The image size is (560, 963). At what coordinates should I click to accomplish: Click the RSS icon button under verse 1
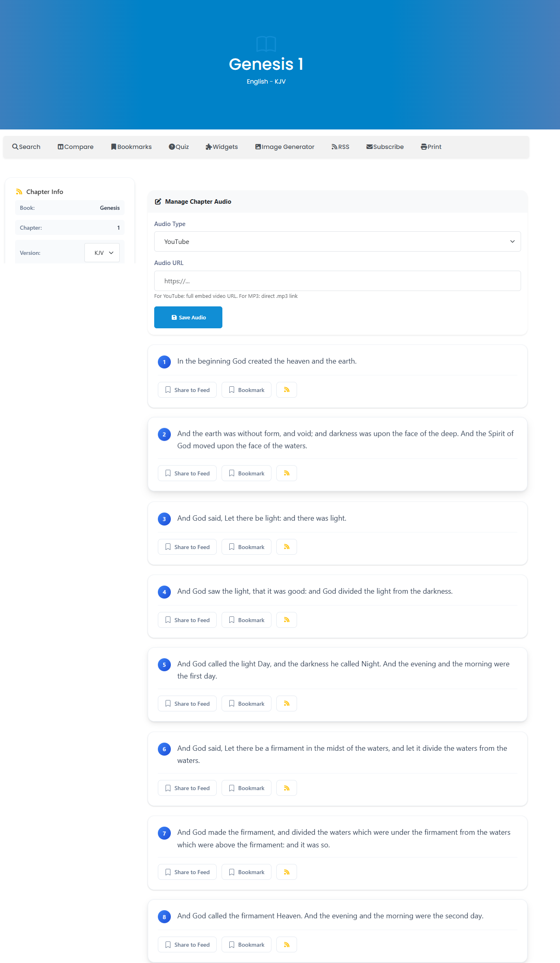click(286, 390)
